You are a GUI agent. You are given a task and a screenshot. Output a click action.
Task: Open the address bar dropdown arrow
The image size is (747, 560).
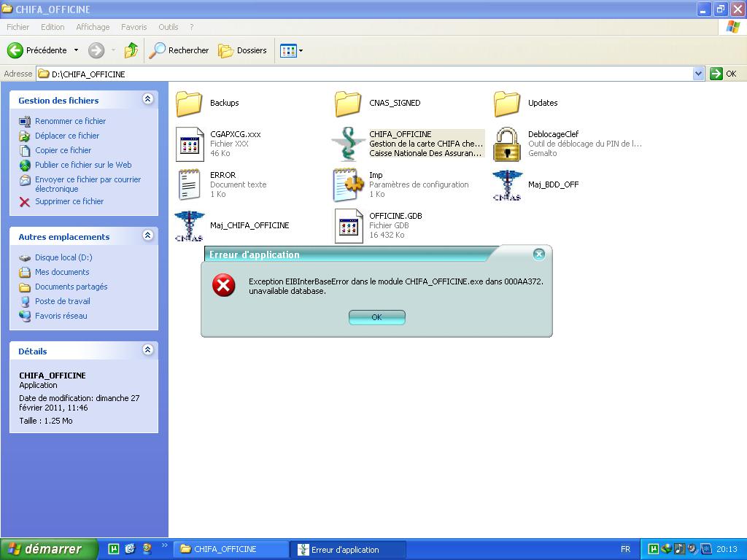(698, 74)
